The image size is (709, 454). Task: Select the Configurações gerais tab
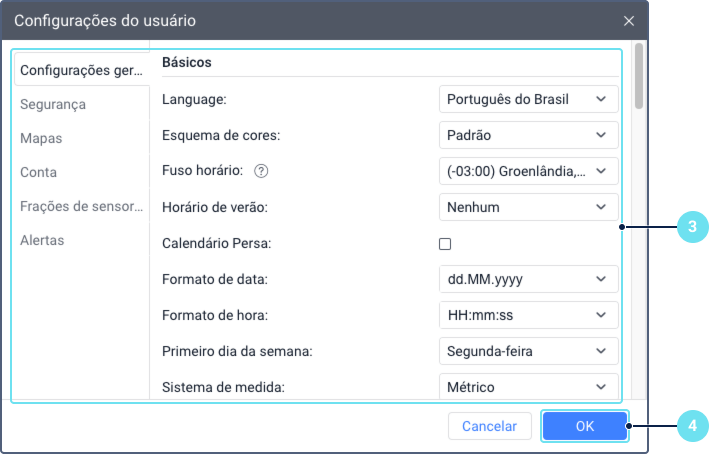click(82, 70)
